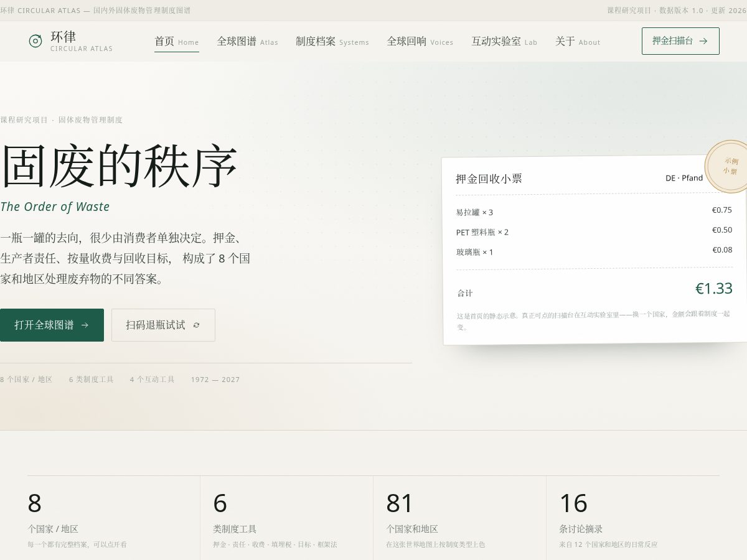The image size is (747, 560).
Task: Click the hero paragraph starting 一瓶一罐的去向
Action: (x=125, y=259)
